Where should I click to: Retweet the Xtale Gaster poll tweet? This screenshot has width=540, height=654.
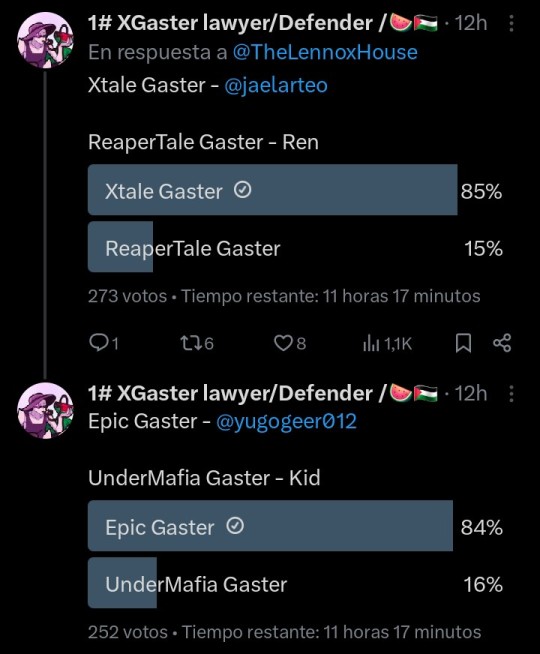point(197,344)
